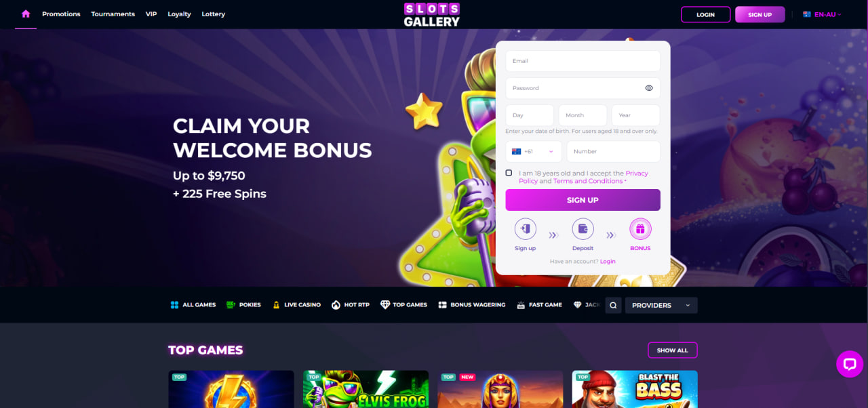Open the live chat bubble icon
This screenshot has width=868, height=408.
tap(849, 364)
